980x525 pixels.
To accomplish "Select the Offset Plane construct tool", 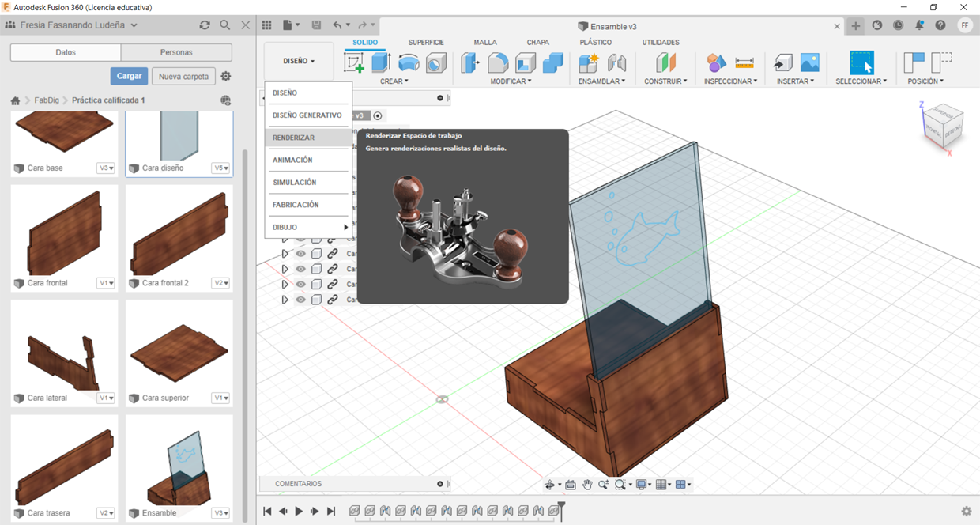I will 666,62.
